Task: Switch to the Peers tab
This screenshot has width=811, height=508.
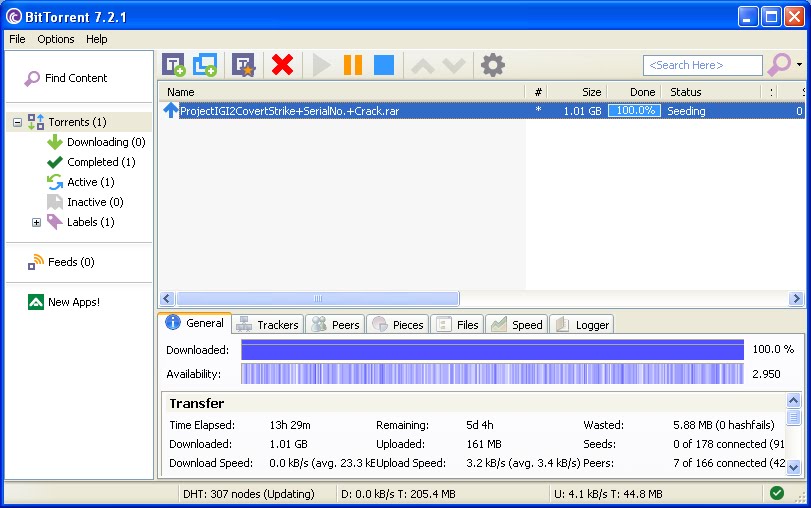Action: point(335,325)
